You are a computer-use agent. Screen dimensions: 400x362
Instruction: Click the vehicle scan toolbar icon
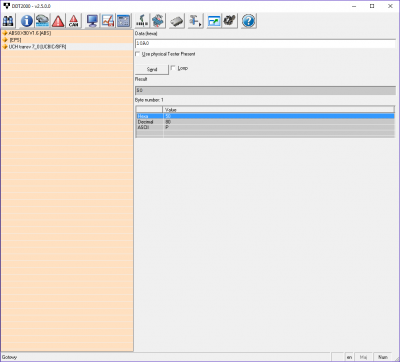(42, 21)
